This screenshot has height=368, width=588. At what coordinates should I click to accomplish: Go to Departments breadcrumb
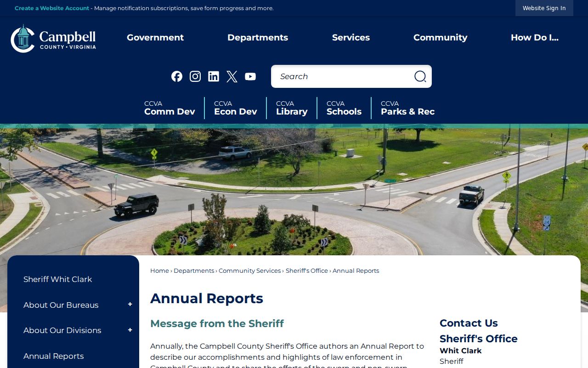point(194,271)
